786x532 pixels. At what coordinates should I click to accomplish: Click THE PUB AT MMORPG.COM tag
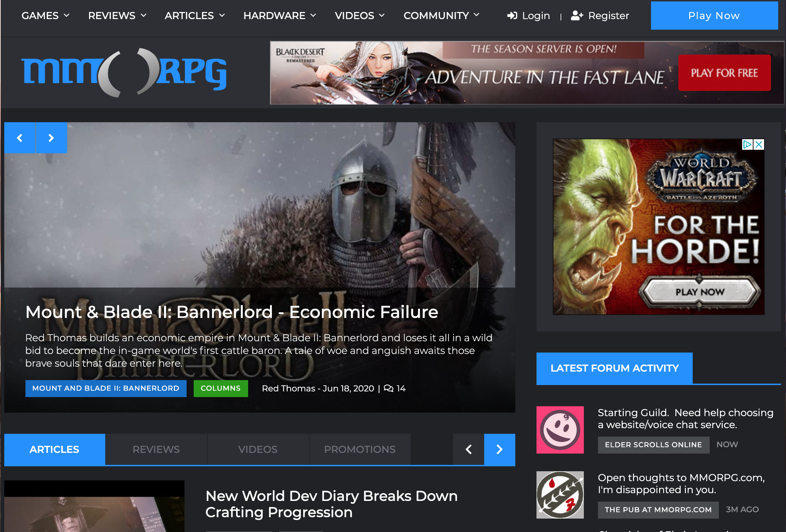(x=658, y=510)
